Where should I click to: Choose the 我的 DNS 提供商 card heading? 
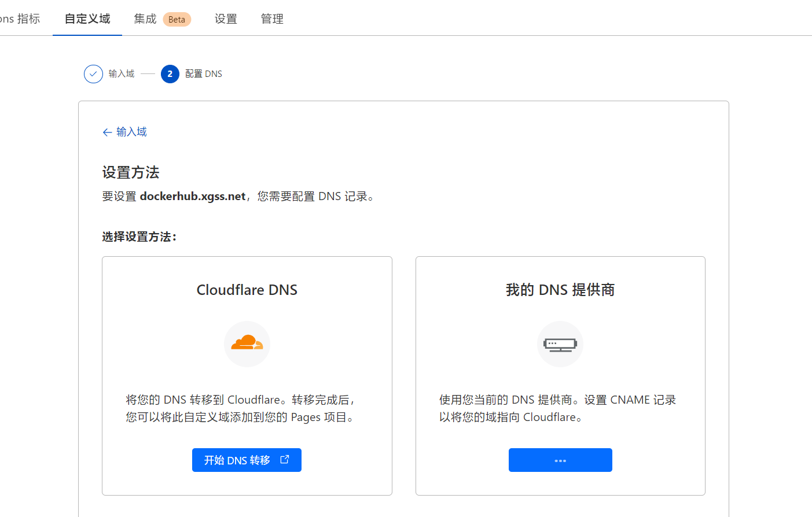point(560,290)
